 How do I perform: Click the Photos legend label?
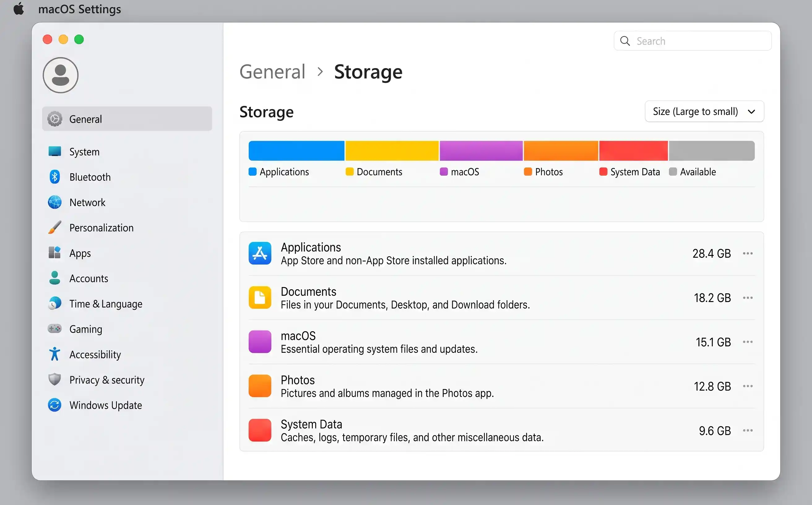[549, 172]
